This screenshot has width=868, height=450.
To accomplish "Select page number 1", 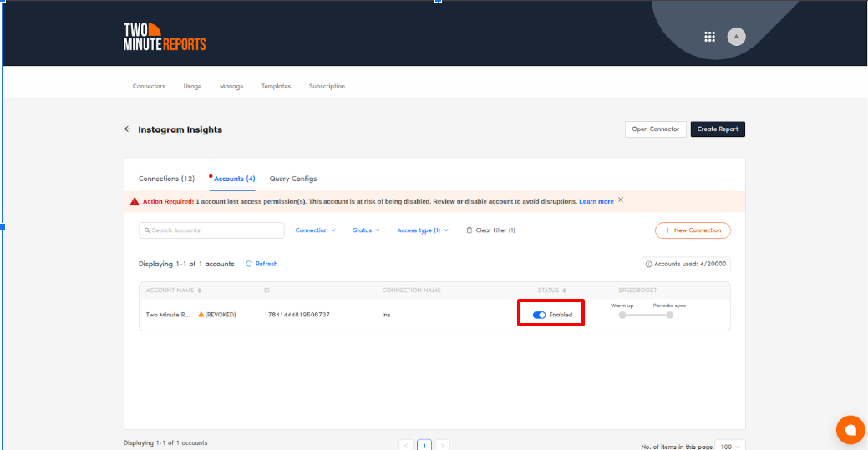I will coord(424,446).
